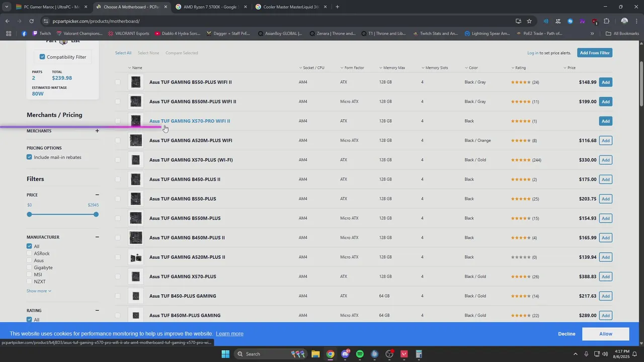
Task: Open the install-app icon in address bar
Action: (518, 21)
